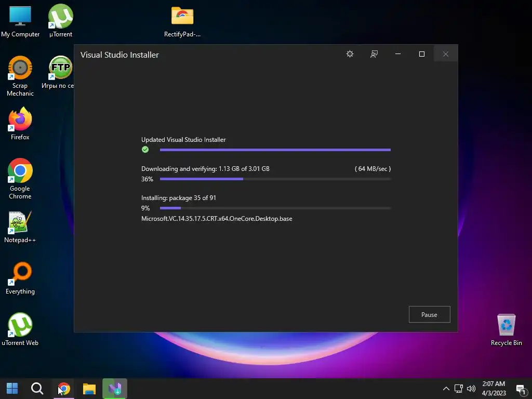
Task: Click the '36%' download percentage
Action: [147, 179]
